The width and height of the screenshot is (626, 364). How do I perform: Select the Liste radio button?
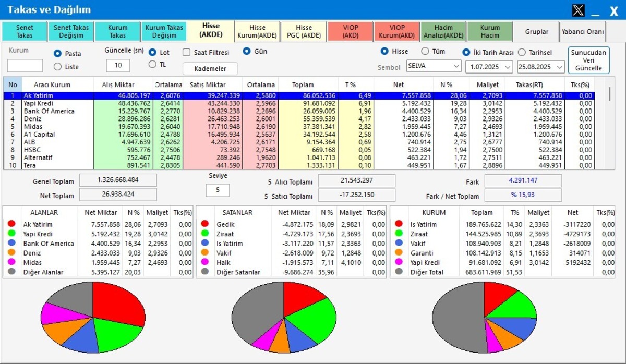point(58,66)
